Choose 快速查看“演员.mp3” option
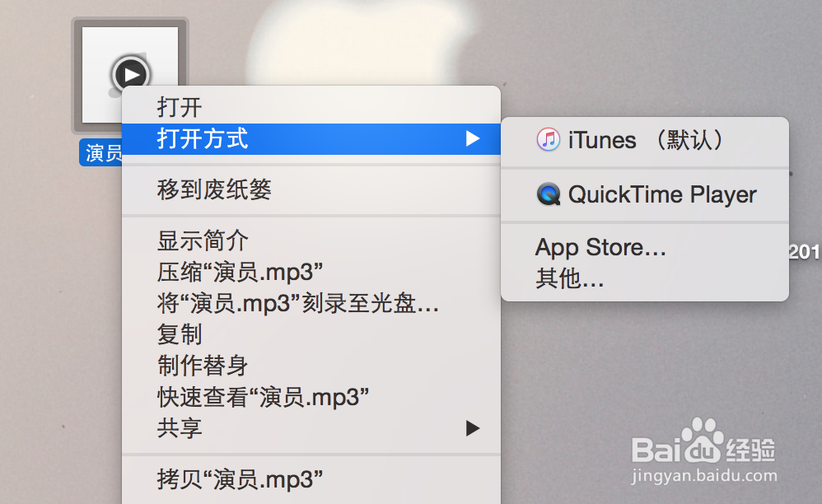 tap(311, 397)
